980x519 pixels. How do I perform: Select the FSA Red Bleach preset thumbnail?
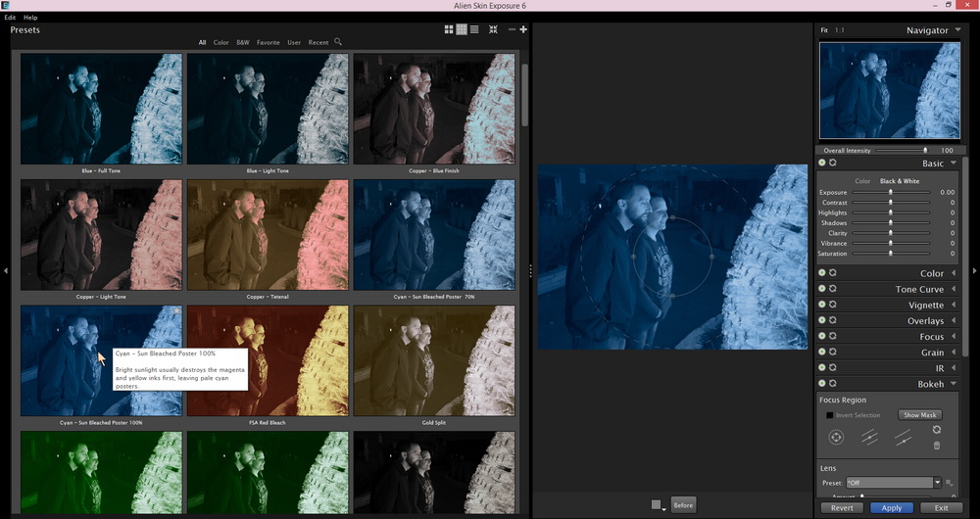click(x=268, y=360)
